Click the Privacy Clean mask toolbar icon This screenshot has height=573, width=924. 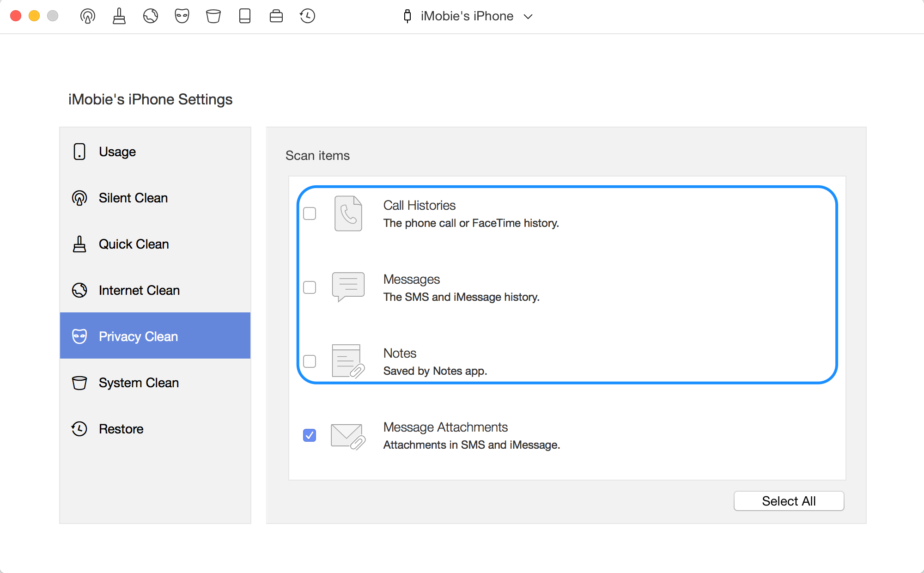(182, 16)
